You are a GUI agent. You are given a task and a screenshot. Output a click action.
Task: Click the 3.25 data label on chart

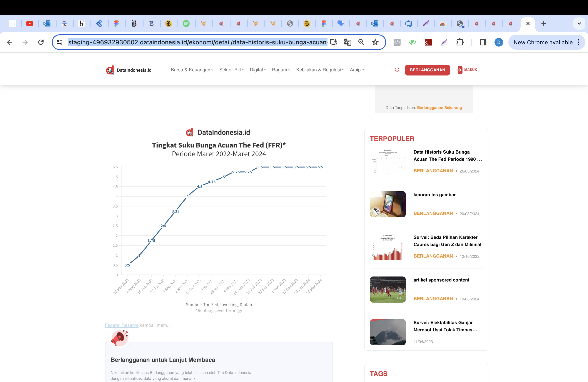pyautogui.click(x=175, y=211)
